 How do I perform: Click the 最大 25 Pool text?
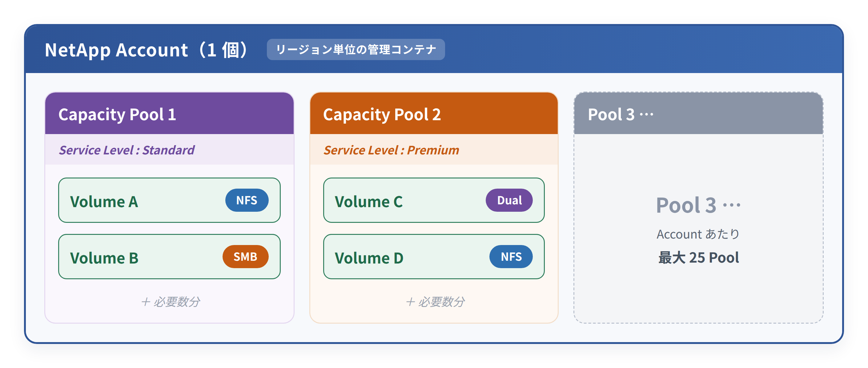pos(698,257)
